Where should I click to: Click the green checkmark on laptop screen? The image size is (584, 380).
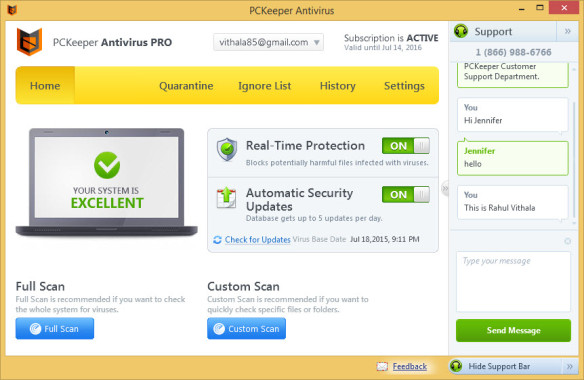pyautogui.click(x=107, y=165)
